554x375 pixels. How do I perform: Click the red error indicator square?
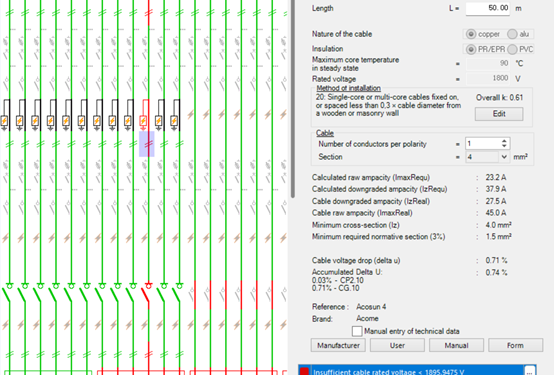tap(304, 371)
